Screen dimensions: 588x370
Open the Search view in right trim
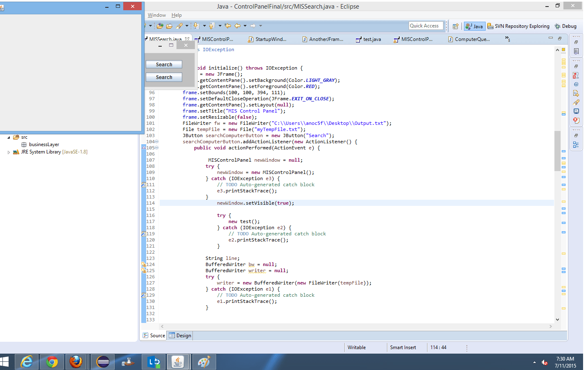576,102
